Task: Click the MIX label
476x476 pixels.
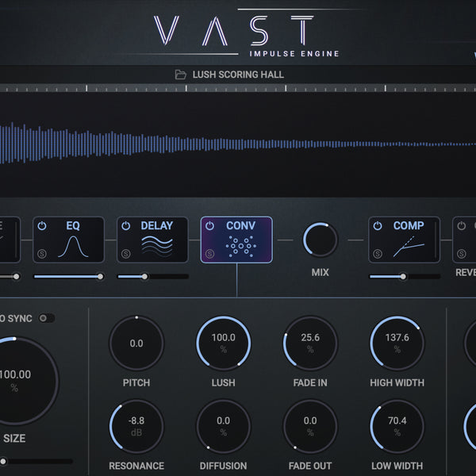Action: tap(321, 272)
